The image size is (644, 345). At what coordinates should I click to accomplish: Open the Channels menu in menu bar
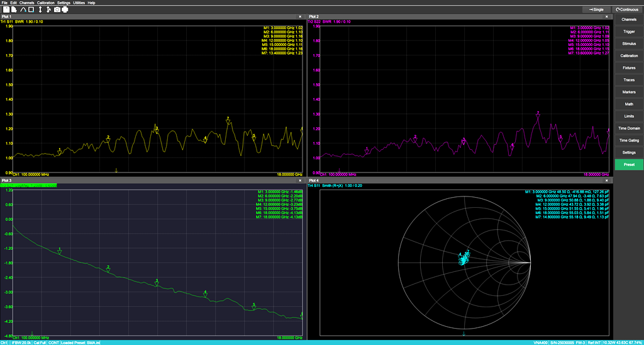[26, 3]
